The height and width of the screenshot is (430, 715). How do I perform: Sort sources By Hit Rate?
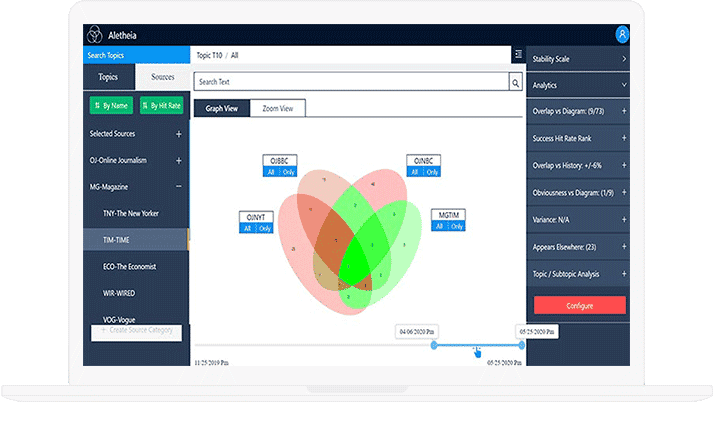click(161, 105)
